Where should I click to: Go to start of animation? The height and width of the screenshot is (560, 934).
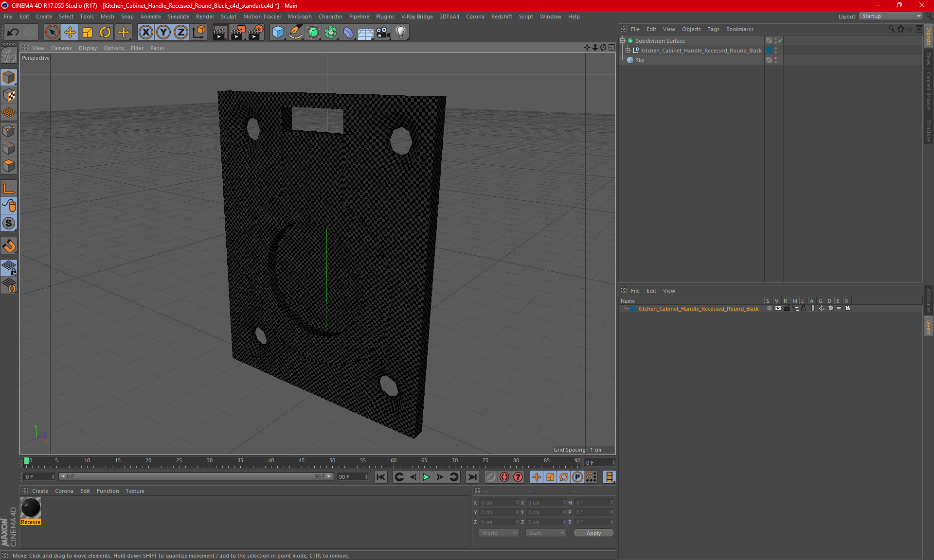(x=381, y=477)
